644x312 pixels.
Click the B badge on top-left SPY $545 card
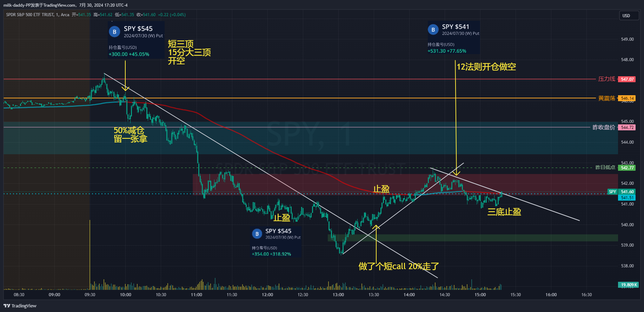pos(114,32)
